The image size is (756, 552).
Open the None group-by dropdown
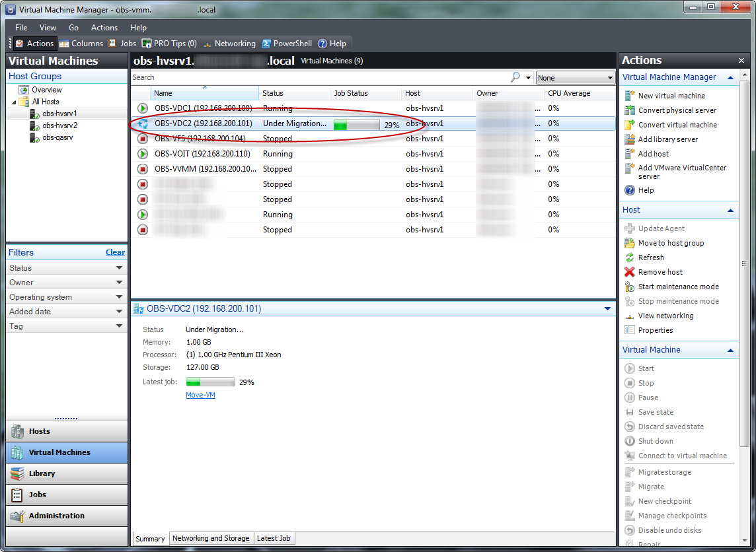pyautogui.click(x=574, y=77)
